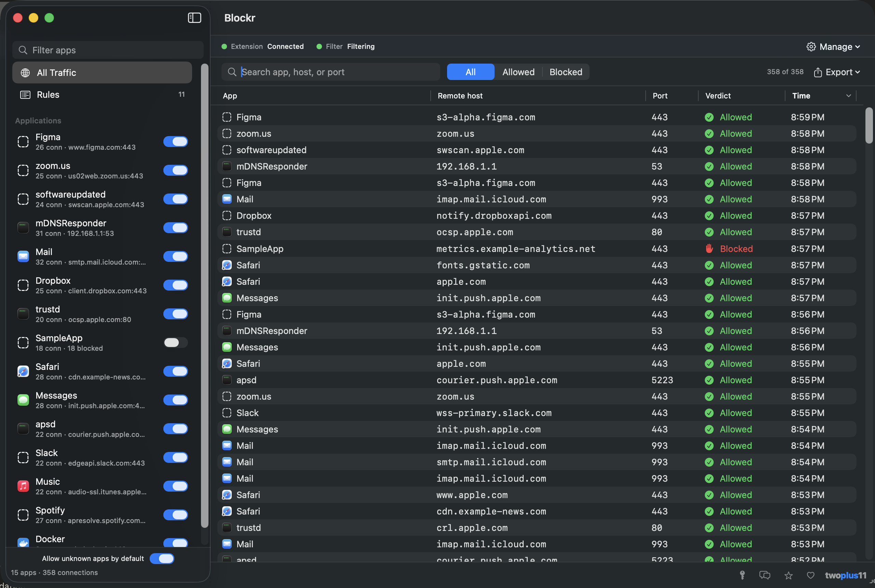Switch off the Music app toggle
This screenshot has width=875, height=588.
coord(175,486)
